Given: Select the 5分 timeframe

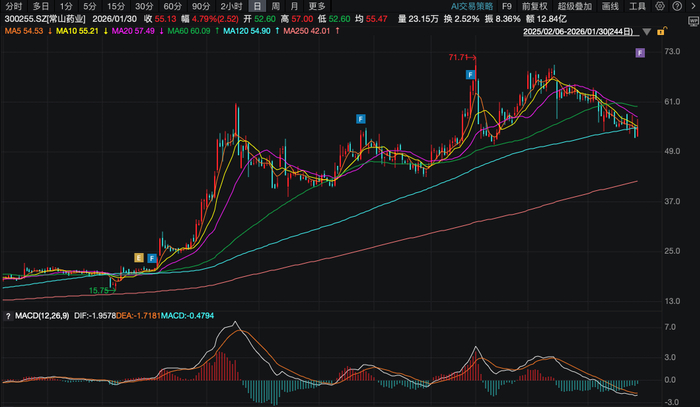Looking at the screenshot, I should click(90, 6).
